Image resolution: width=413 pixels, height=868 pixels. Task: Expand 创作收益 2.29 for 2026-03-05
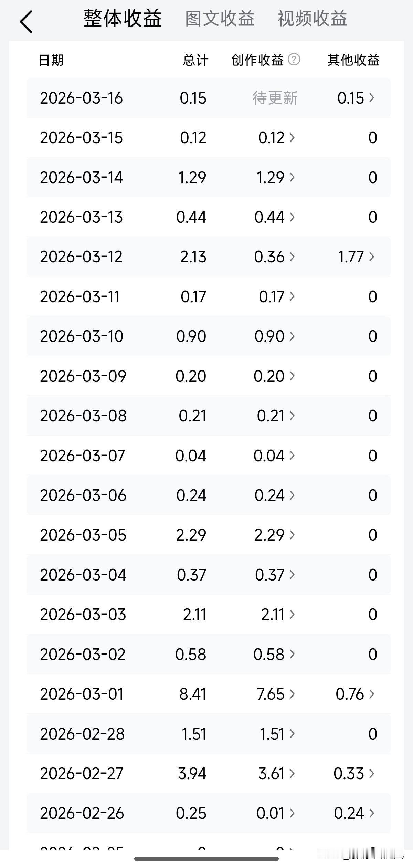pyautogui.click(x=275, y=535)
